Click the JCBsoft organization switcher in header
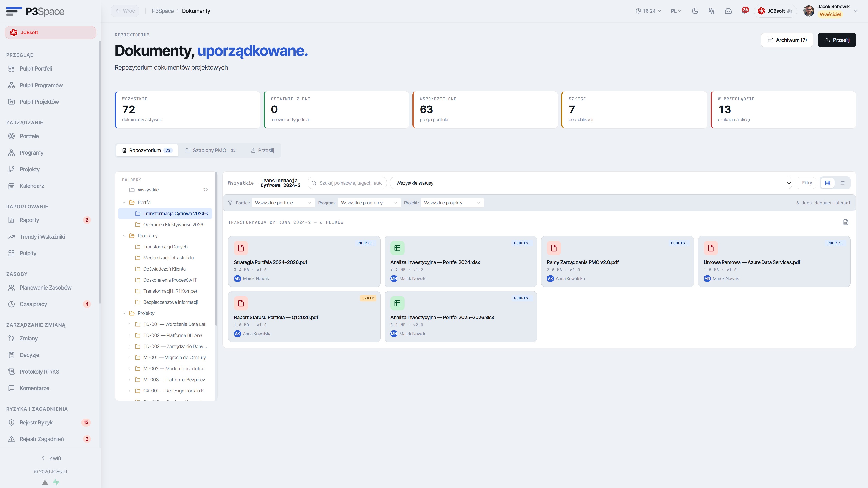The width and height of the screenshot is (868, 488). coord(775,11)
